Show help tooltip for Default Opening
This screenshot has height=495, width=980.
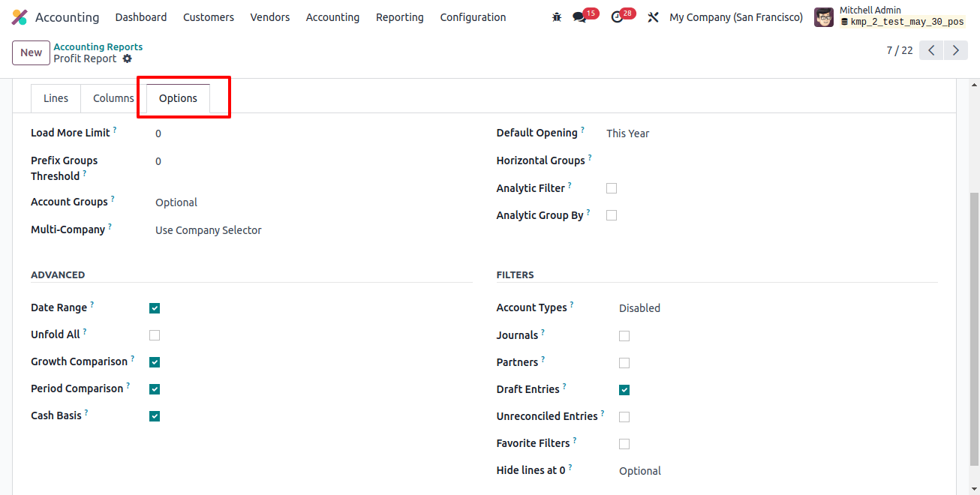coord(582,130)
